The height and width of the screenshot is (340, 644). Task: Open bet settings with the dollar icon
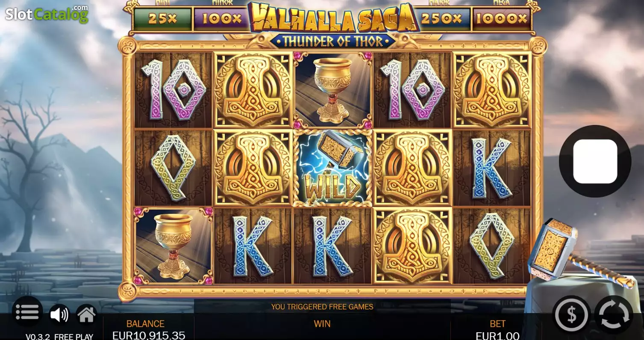pyautogui.click(x=571, y=315)
